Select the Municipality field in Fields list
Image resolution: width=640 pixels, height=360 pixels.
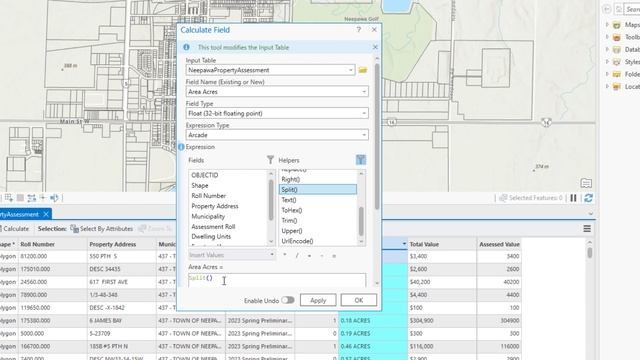pyautogui.click(x=208, y=216)
